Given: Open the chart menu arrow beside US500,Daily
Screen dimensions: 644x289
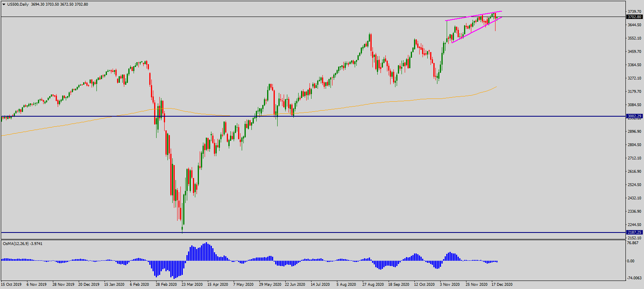Looking at the screenshot, I should coord(4,4).
